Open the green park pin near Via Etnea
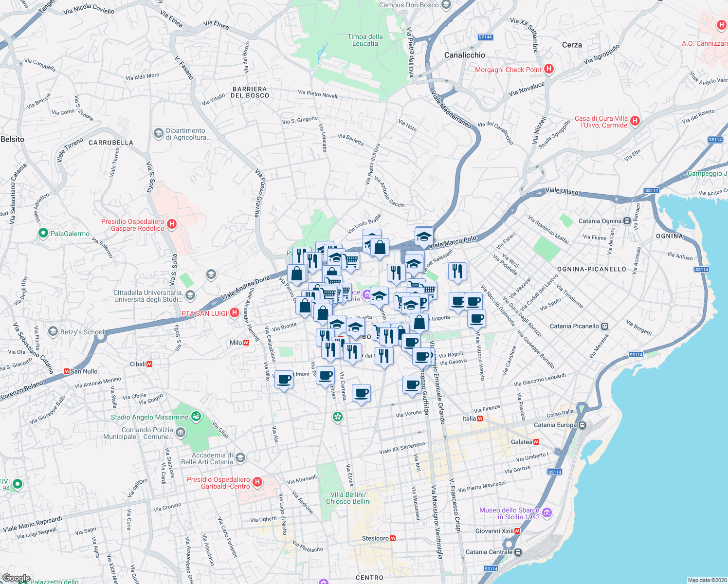 point(338,417)
